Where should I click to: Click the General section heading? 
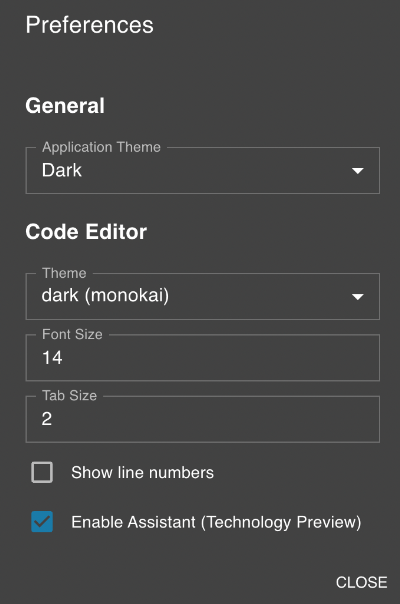pyautogui.click(x=65, y=106)
